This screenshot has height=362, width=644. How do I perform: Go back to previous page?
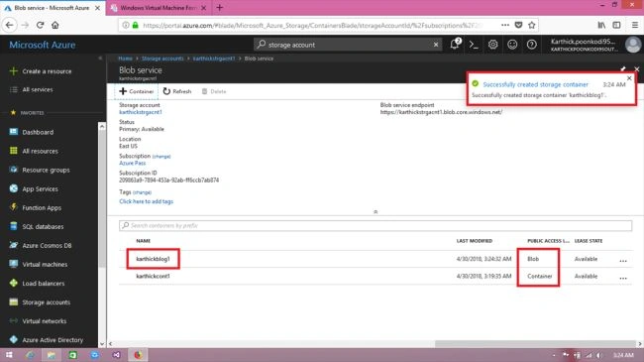pos(10,25)
